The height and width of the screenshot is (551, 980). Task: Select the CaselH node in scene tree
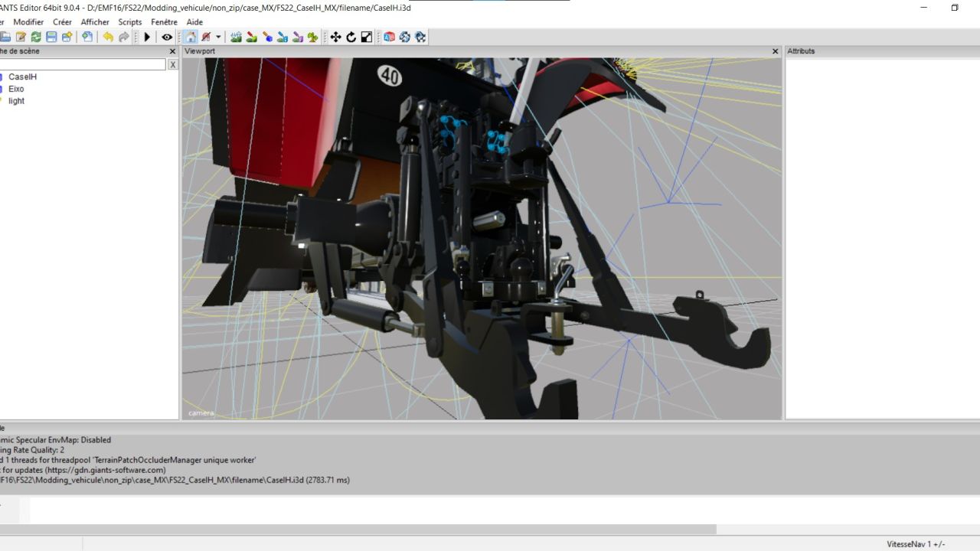(x=22, y=77)
